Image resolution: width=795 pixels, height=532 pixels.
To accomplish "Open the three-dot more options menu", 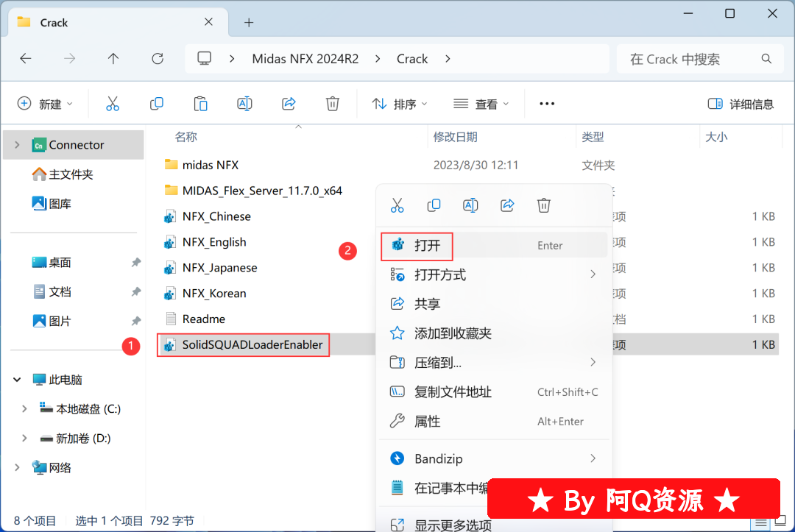I will click(x=546, y=104).
